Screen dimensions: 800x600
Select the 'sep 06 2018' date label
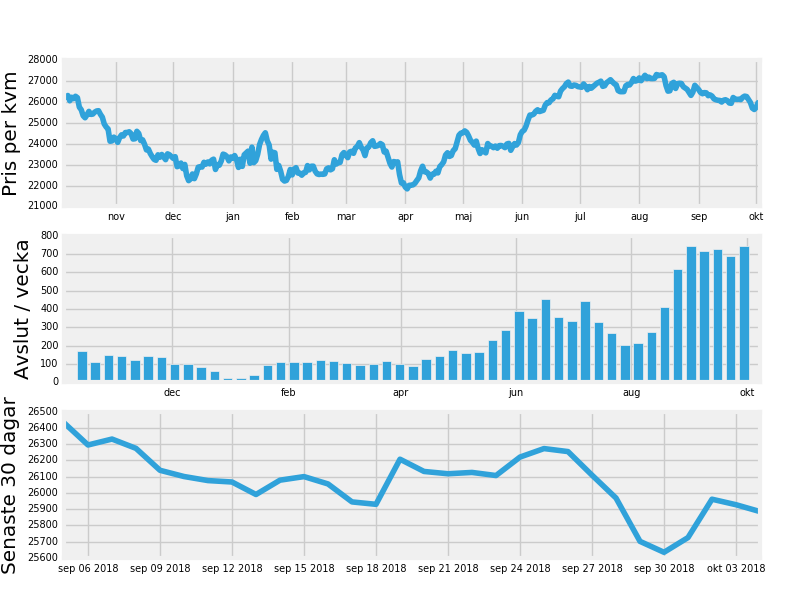tap(88, 569)
